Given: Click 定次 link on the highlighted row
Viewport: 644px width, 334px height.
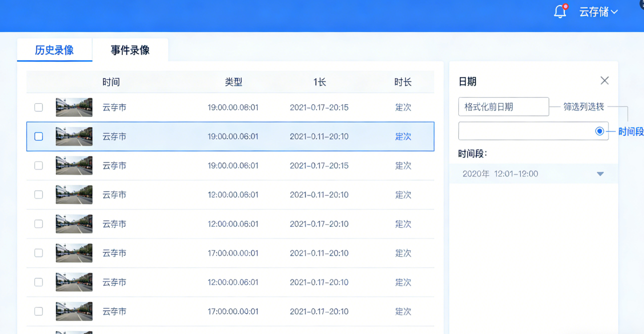Looking at the screenshot, I should click(403, 136).
